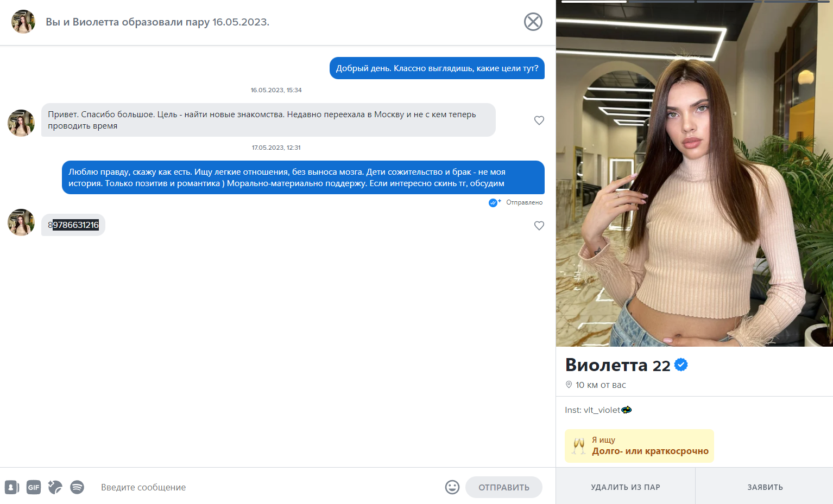Viewport: 833px width, 504px height.
Task: Click the champagne glasses icon in Я ищу card
Action: coord(579,446)
